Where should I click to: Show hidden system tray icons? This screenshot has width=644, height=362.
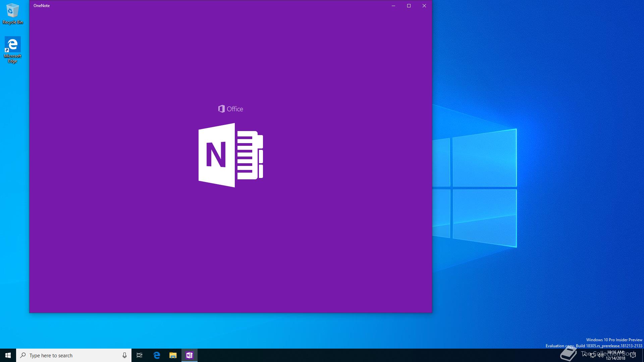(x=585, y=355)
